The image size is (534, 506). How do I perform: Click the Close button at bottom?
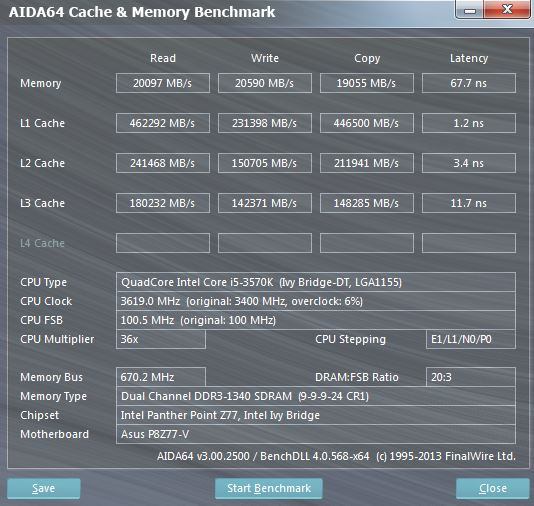tap(492, 488)
